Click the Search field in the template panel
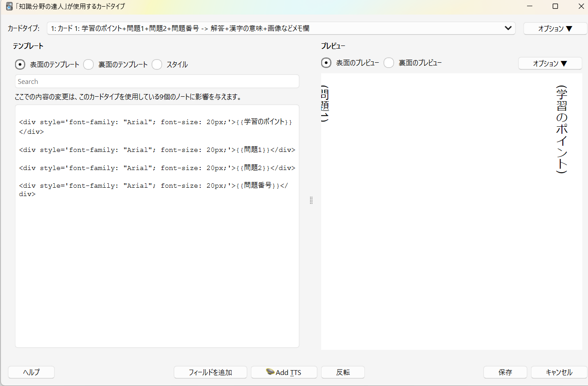 point(157,81)
